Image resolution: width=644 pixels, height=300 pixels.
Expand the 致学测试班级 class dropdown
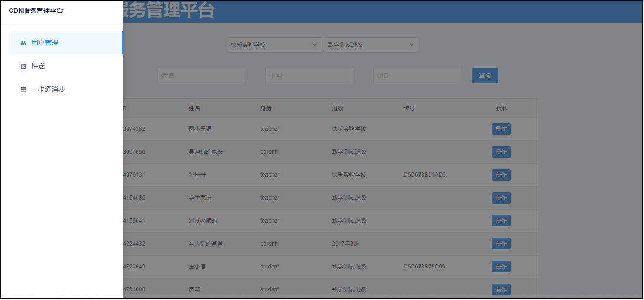[x=371, y=45]
